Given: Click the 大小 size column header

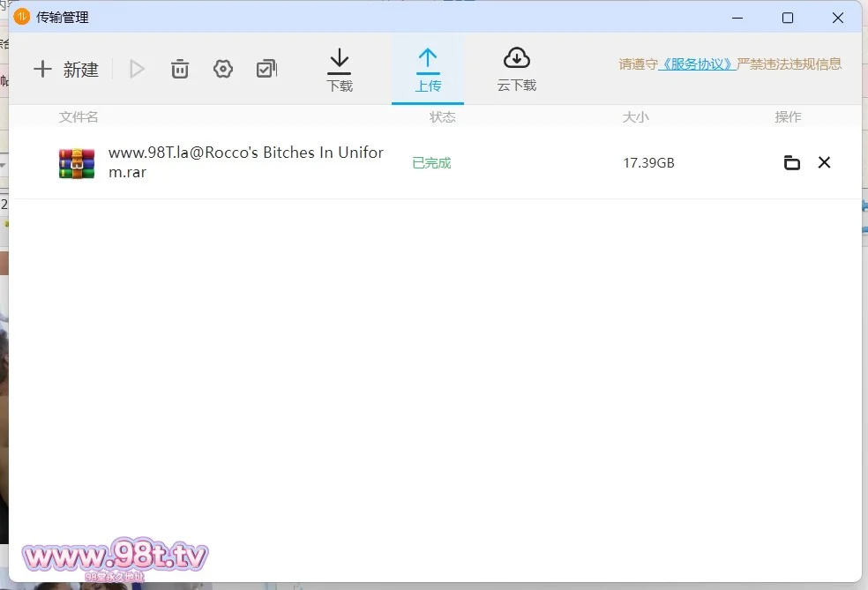Looking at the screenshot, I should click(635, 116).
